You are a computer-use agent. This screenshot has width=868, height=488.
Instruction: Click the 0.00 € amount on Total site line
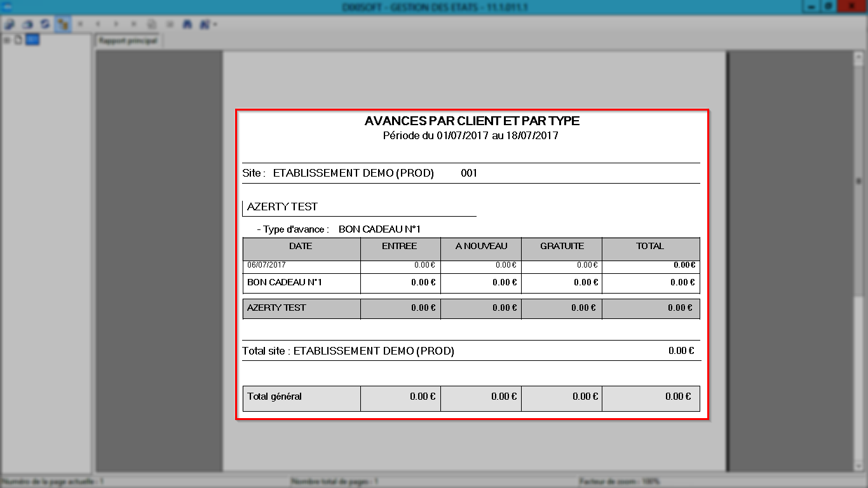tap(681, 351)
